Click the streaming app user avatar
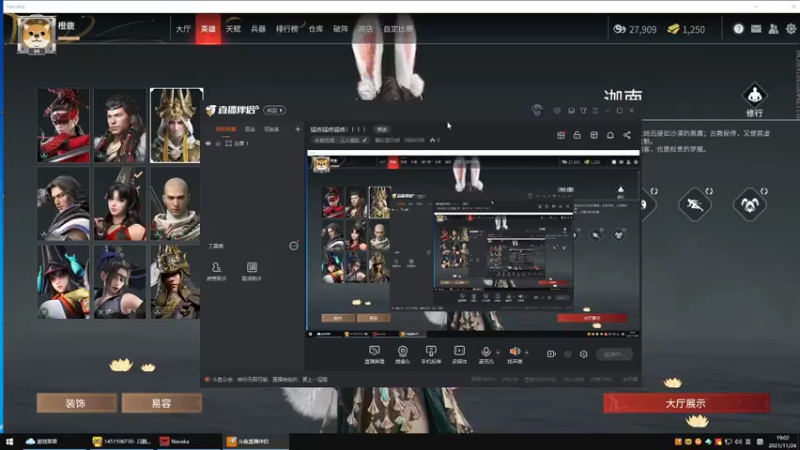 (537, 110)
